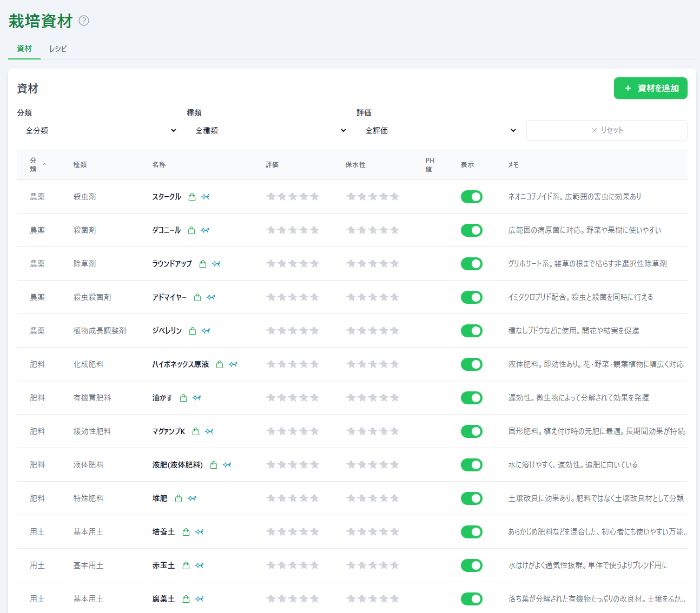Click the sparkle icon next to 堆肥

coord(192,498)
